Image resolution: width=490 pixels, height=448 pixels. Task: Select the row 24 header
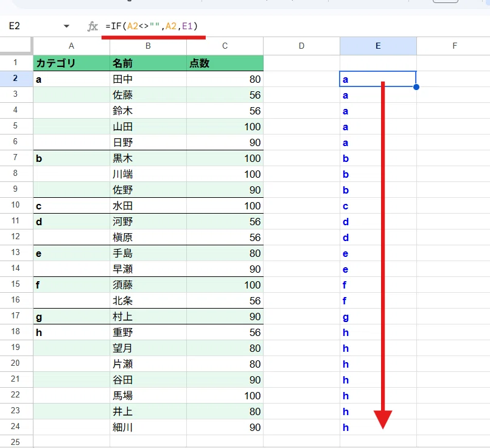click(15, 427)
